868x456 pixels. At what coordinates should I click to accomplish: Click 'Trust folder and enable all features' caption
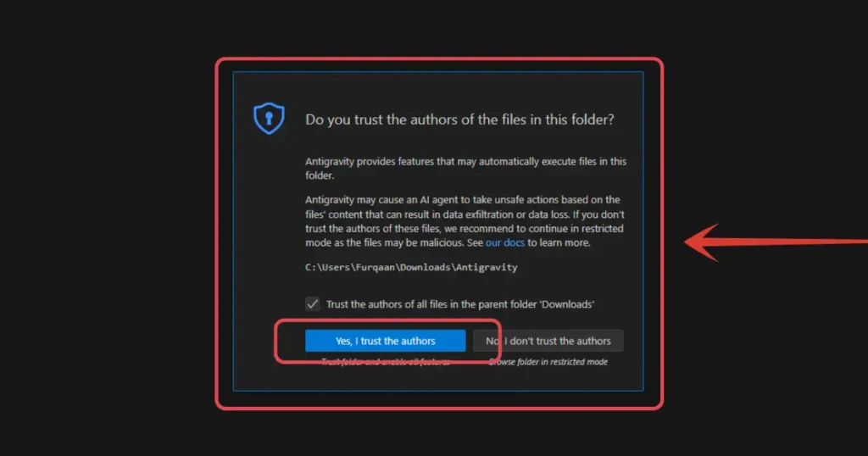(386, 362)
